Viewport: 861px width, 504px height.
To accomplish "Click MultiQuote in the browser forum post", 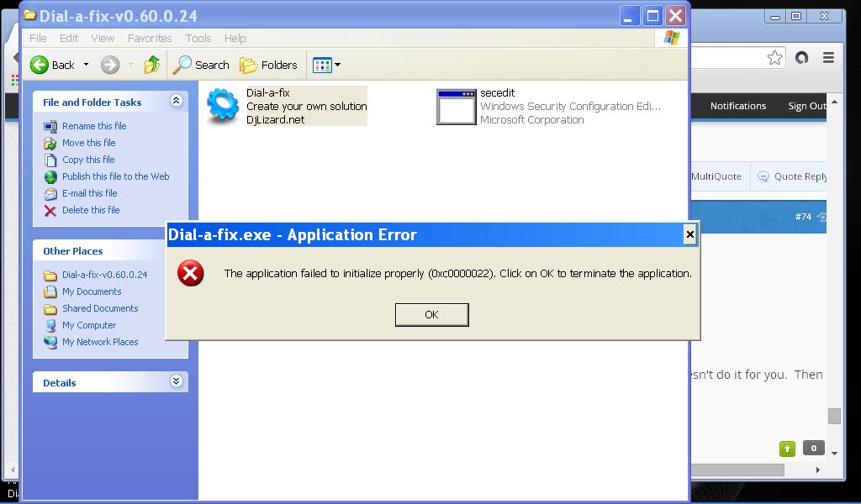I will [716, 176].
